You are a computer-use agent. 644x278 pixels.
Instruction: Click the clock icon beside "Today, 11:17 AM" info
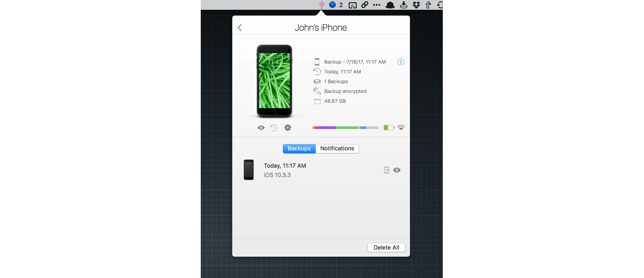click(x=317, y=72)
